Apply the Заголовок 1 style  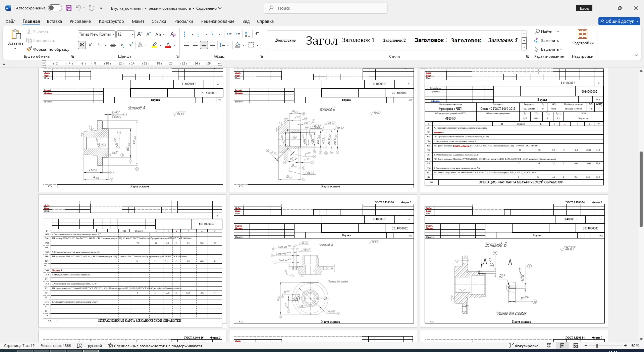pyautogui.click(x=358, y=40)
